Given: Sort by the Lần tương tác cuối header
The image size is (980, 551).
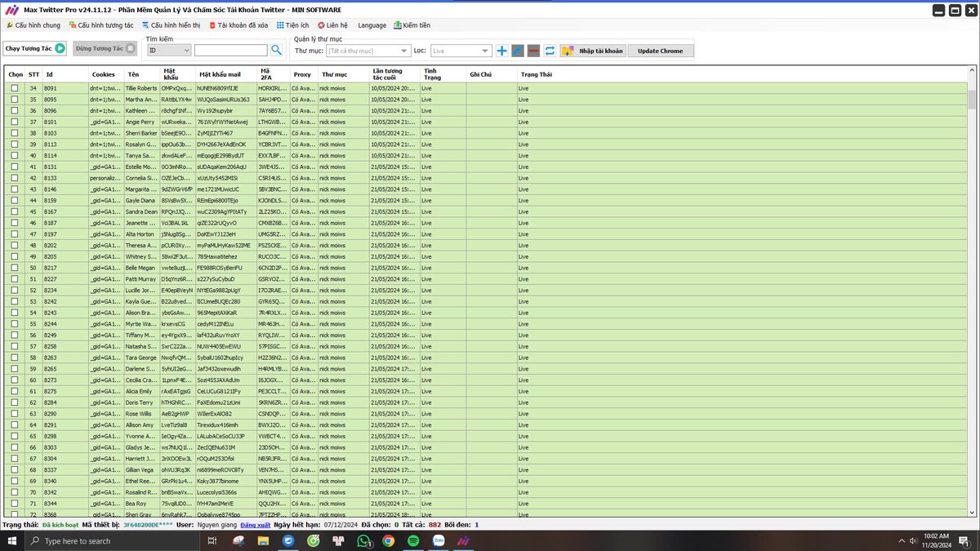Looking at the screenshot, I should [394, 74].
